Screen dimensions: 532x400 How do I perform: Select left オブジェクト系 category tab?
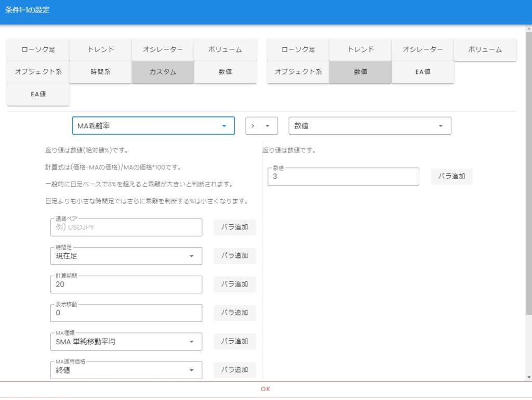(38, 72)
